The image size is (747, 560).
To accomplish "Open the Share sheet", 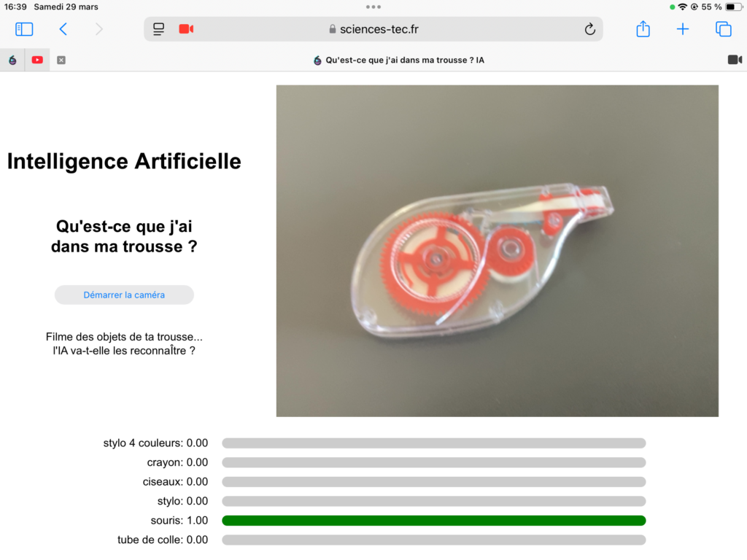I will pyautogui.click(x=643, y=28).
